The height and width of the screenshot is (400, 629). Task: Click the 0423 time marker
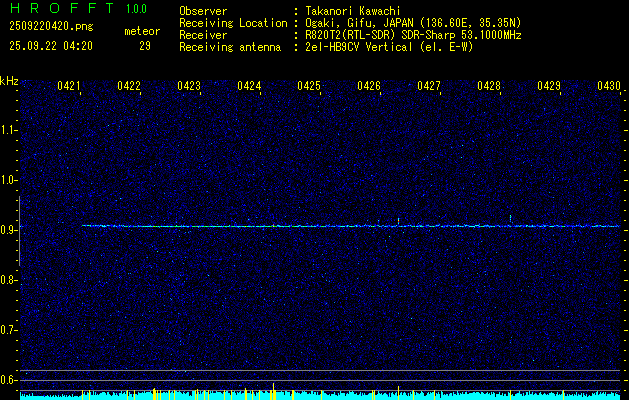(189, 86)
